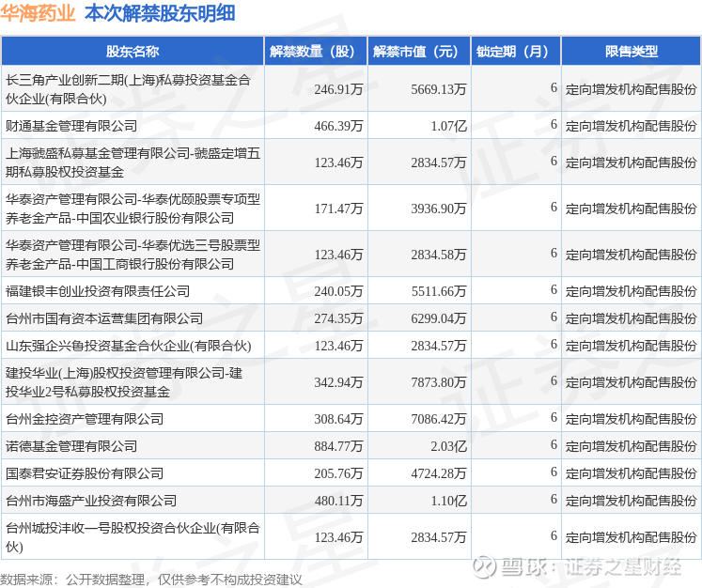This screenshot has width=702, height=588.
Task: Click the quantity 240.05万
Action: click(x=338, y=292)
